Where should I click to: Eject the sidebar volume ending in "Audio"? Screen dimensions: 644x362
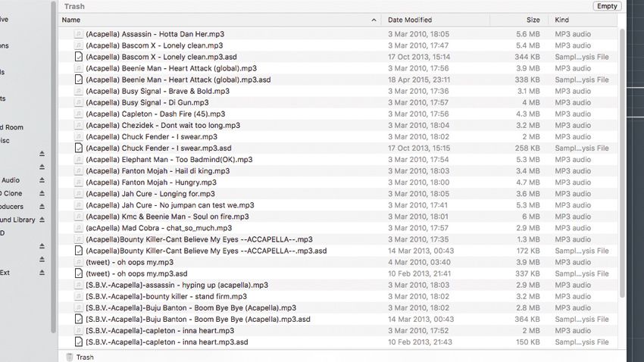tap(42, 180)
